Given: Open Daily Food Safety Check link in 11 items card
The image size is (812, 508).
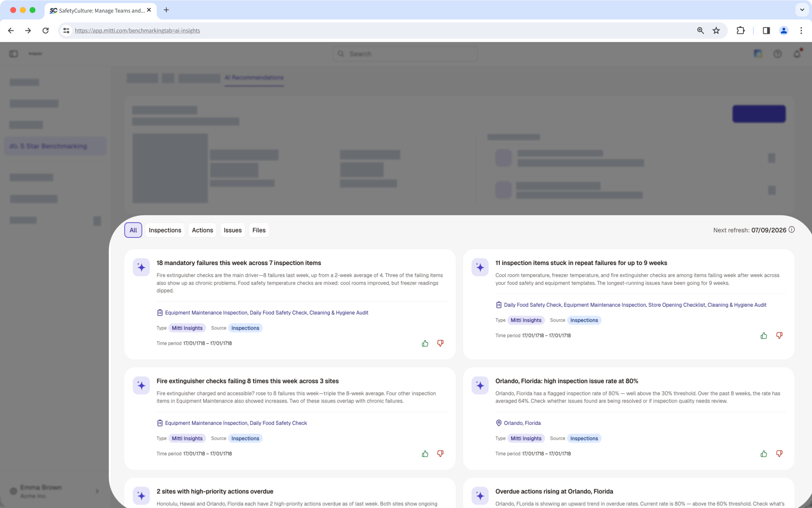Looking at the screenshot, I should 532,305.
